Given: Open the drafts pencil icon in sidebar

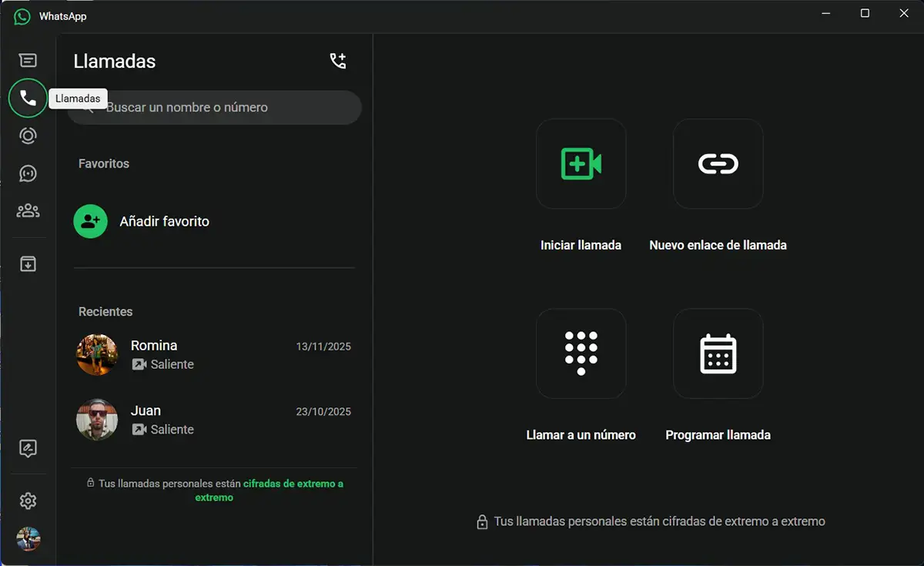Looking at the screenshot, I should coord(28,448).
